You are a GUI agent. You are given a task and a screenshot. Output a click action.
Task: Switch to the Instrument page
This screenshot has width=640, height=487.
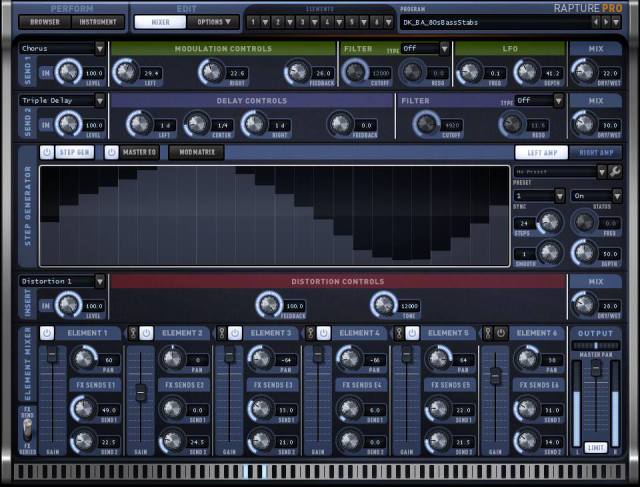pos(98,22)
